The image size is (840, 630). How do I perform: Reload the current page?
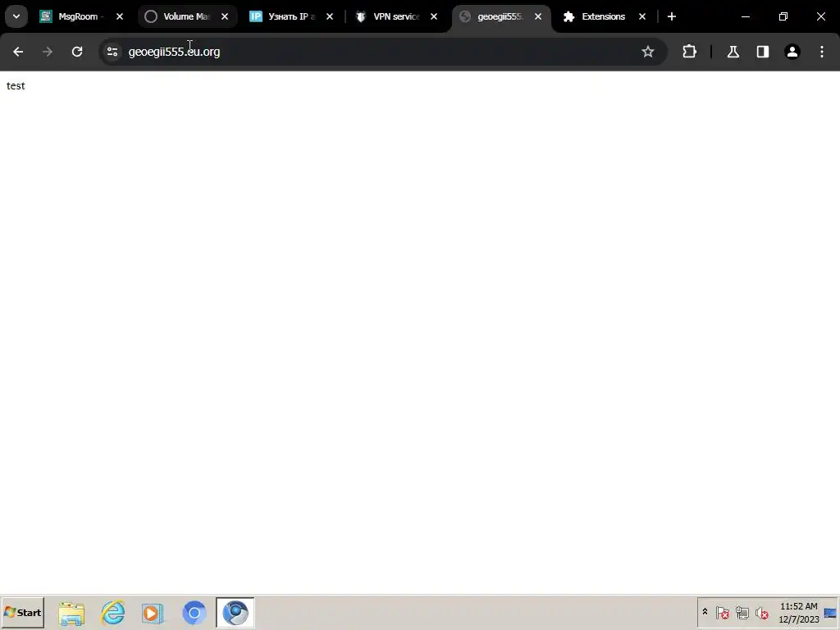pos(77,52)
